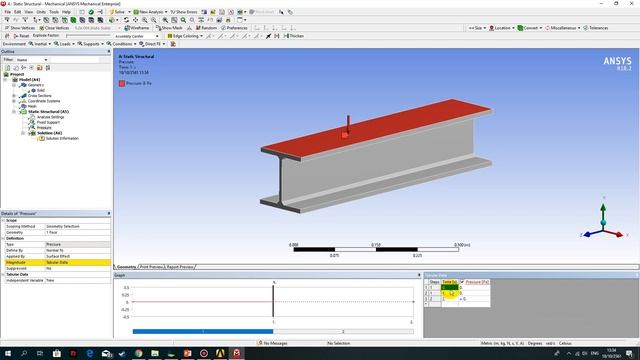Click the Magnitude Tabular Data field

pos(78,262)
